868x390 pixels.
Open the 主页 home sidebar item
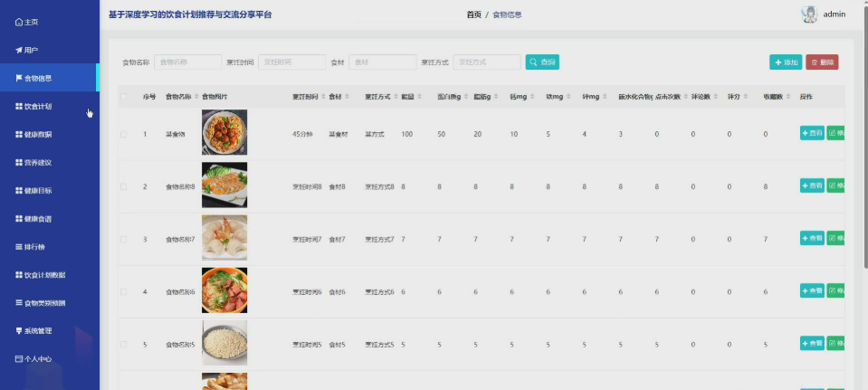pos(50,22)
